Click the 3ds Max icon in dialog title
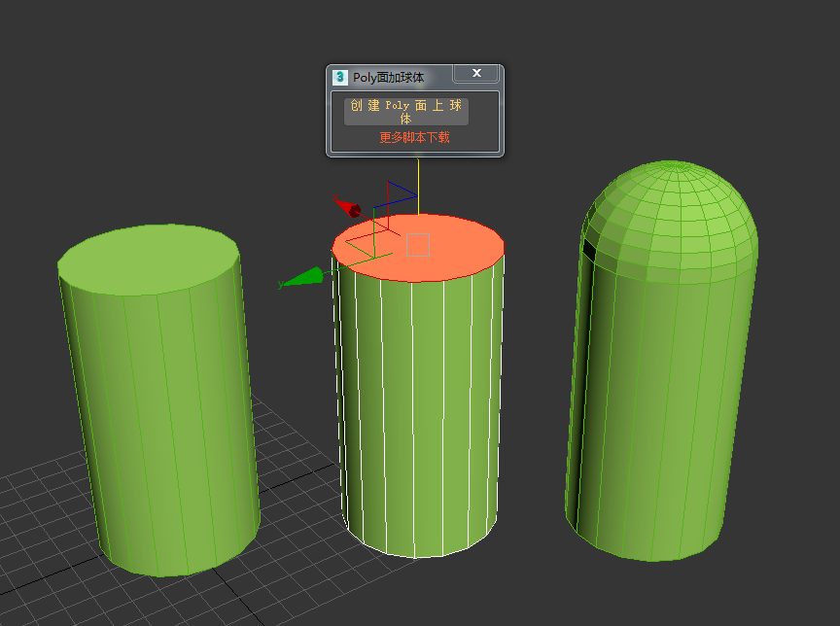The height and width of the screenshot is (626, 840). 340,77
